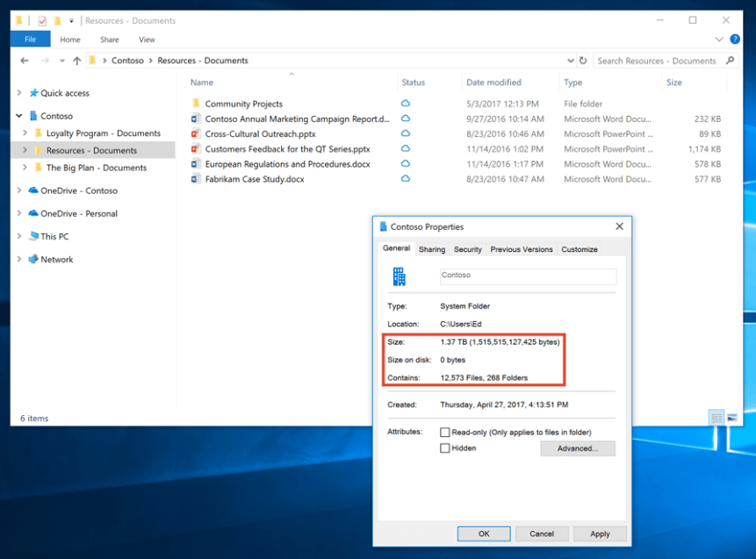The height and width of the screenshot is (559, 756).
Task: Select The Big Plan - Documents folder
Action: (97, 168)
